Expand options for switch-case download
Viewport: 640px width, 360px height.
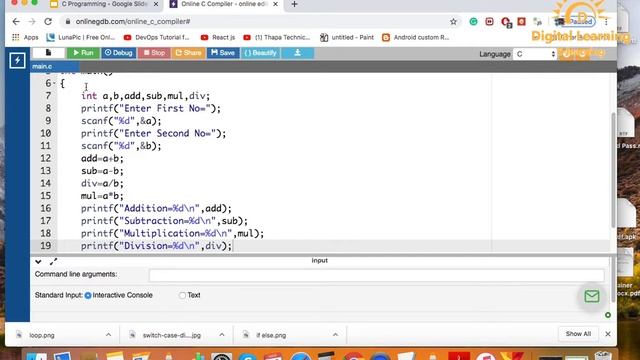pyautogui.click(x=222, y=335)
